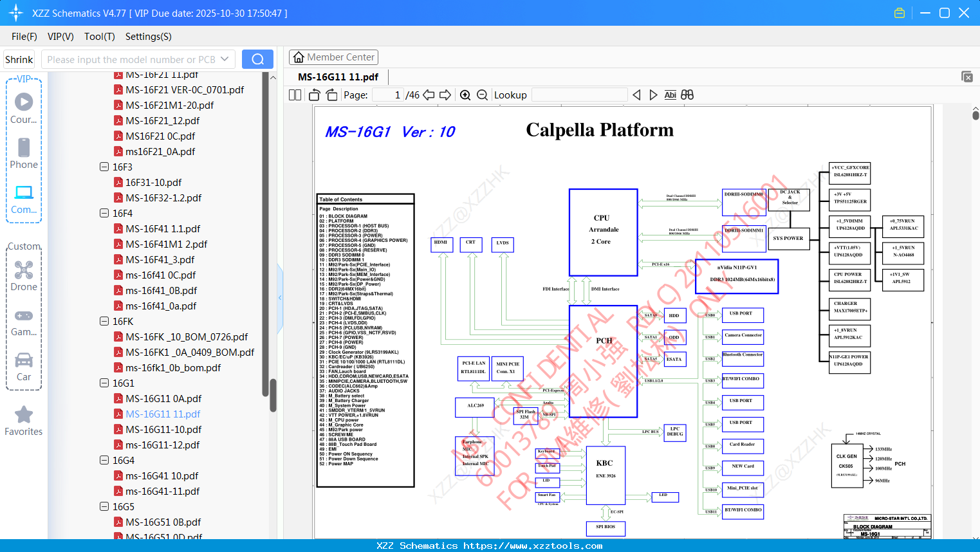Collapse the file tree panel handle

[280, 297]
